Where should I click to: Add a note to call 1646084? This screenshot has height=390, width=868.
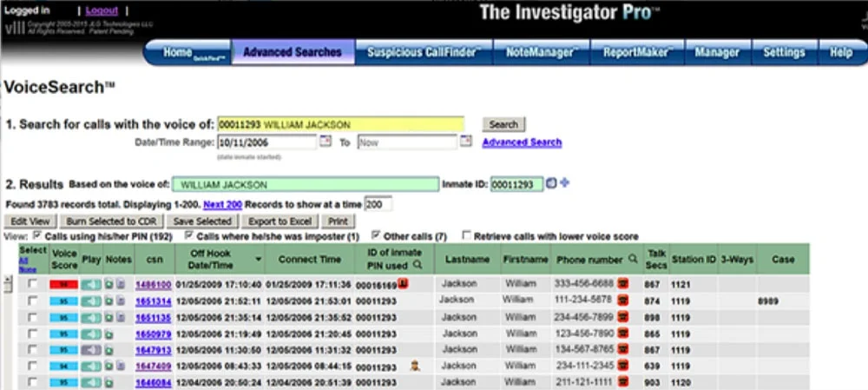109,382
